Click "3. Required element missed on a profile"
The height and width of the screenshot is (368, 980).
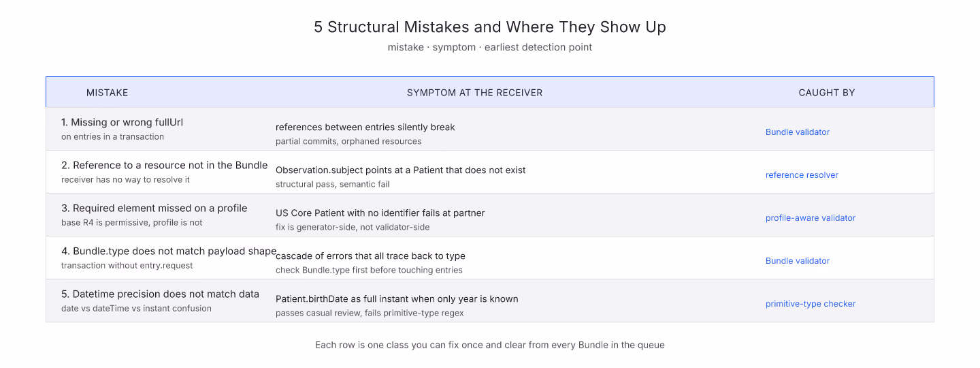154,209
